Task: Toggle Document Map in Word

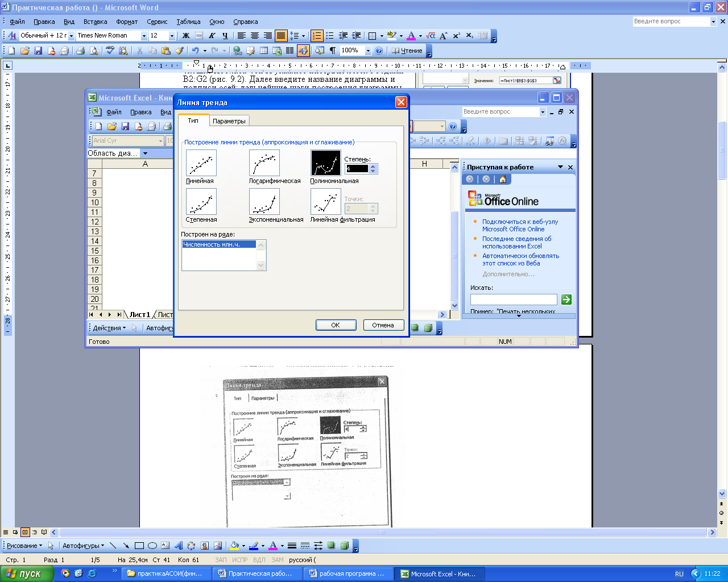Action: click(x=320, y=51)
